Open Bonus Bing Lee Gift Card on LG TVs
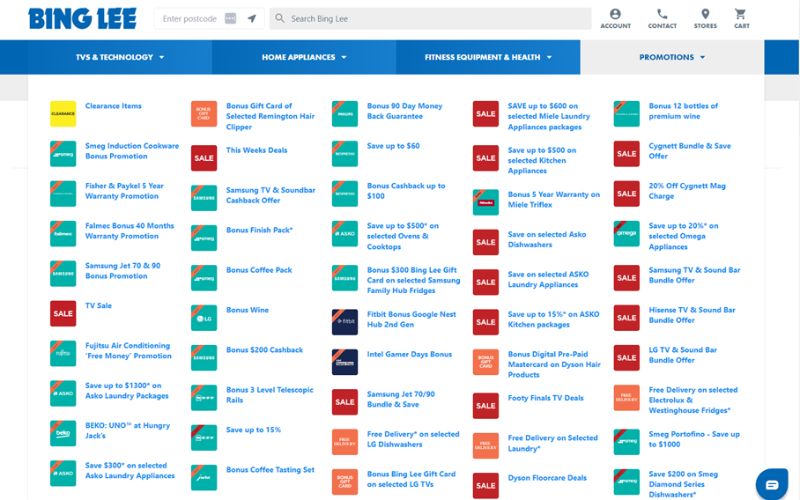This screenshot has width=800, height=500. [x=411, y=479]
